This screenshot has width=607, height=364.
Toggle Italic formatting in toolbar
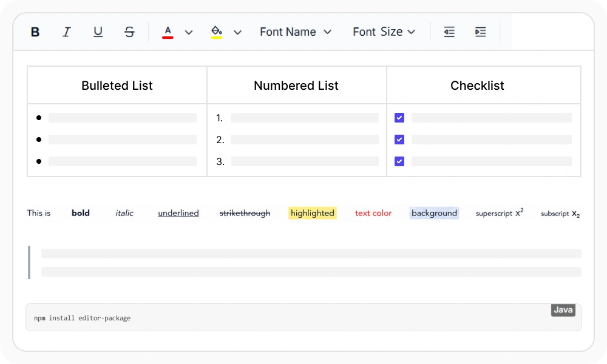pyautogui.click(x=67, y=32)
